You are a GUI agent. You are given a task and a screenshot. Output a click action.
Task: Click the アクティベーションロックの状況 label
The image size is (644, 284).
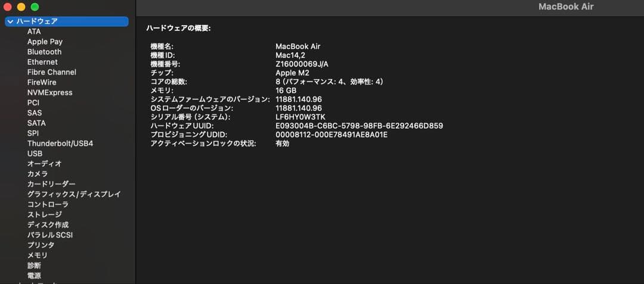coord(203,144)
